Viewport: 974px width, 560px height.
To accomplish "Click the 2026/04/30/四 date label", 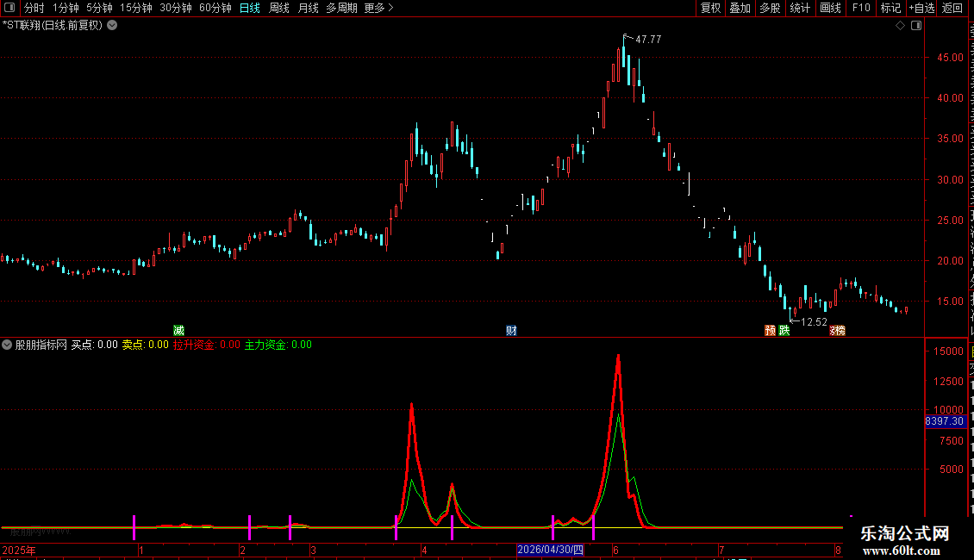I will [551, 550].
